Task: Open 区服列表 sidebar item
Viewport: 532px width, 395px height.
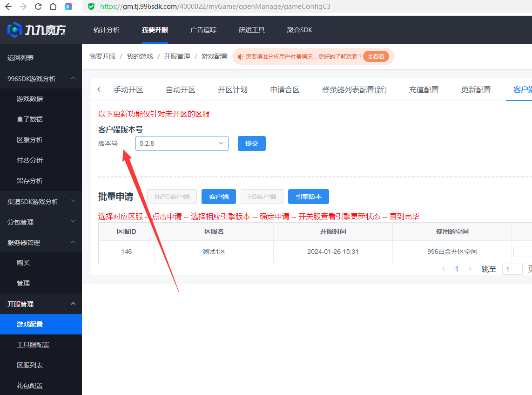Action: point(30,365)
